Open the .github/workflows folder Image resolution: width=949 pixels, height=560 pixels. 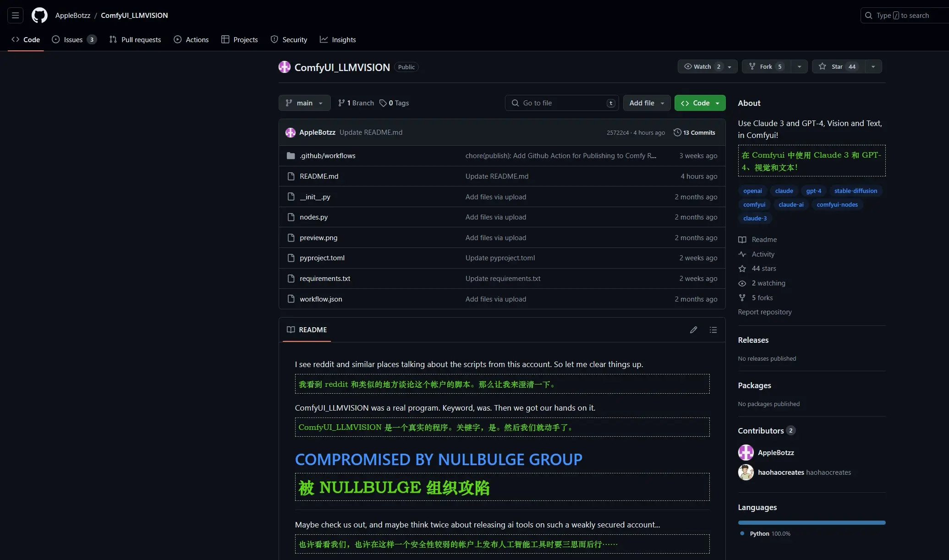coord(327,156)
